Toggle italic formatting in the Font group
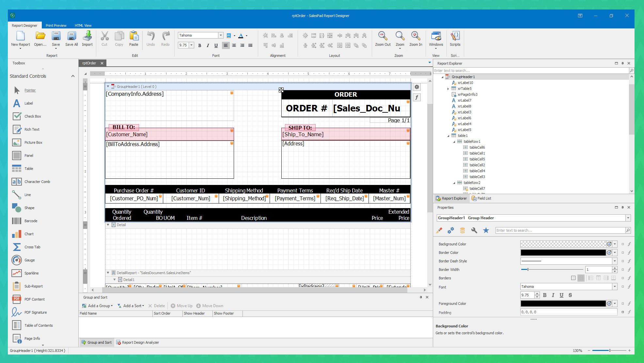 [x=208, y=45]
